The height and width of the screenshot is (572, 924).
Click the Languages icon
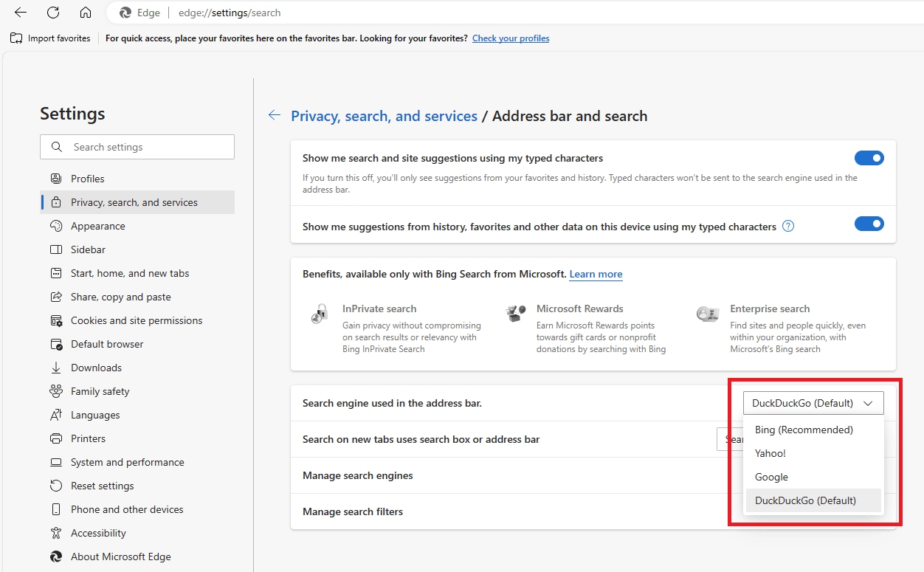click(56, 415)
